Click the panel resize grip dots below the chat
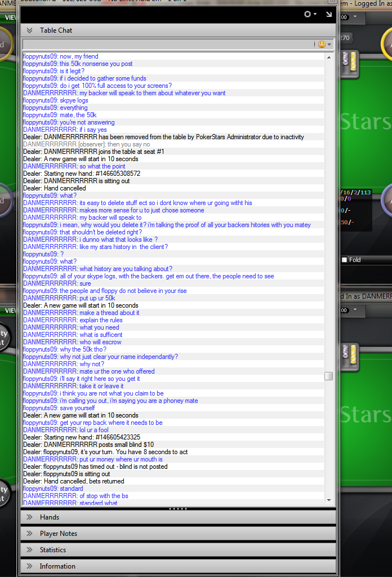 pos(178,509)
